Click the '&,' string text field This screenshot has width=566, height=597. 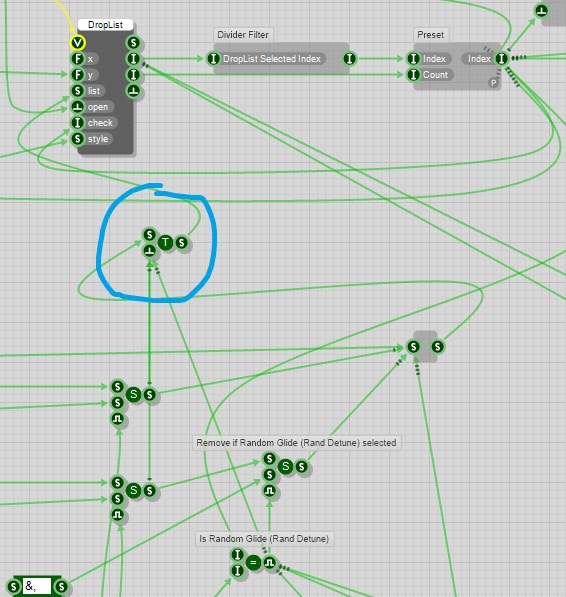(37, 586)
